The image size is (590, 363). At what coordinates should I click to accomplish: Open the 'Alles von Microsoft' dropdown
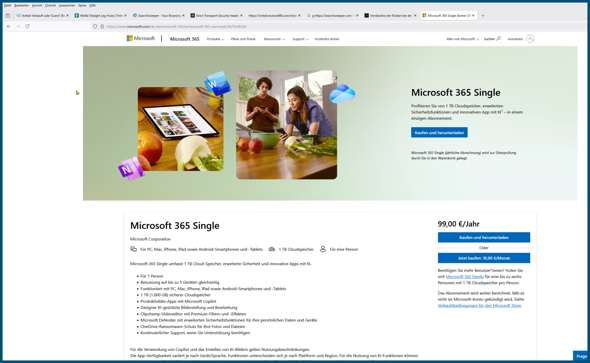[462, 39]
